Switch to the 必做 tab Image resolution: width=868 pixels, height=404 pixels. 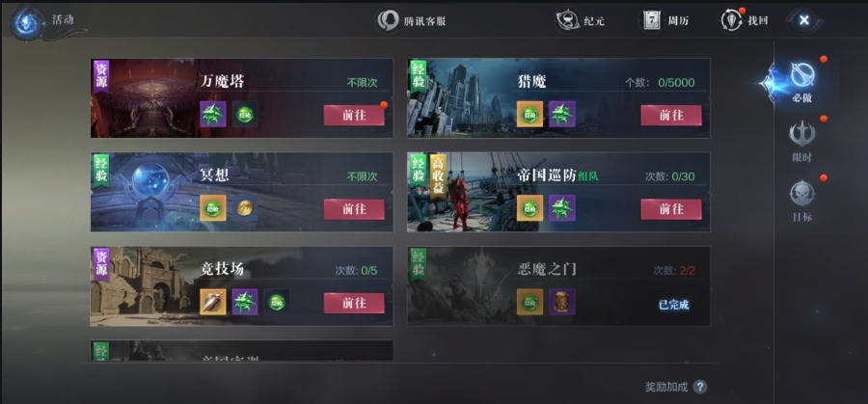pyautogui.click(x=802, y=81)
